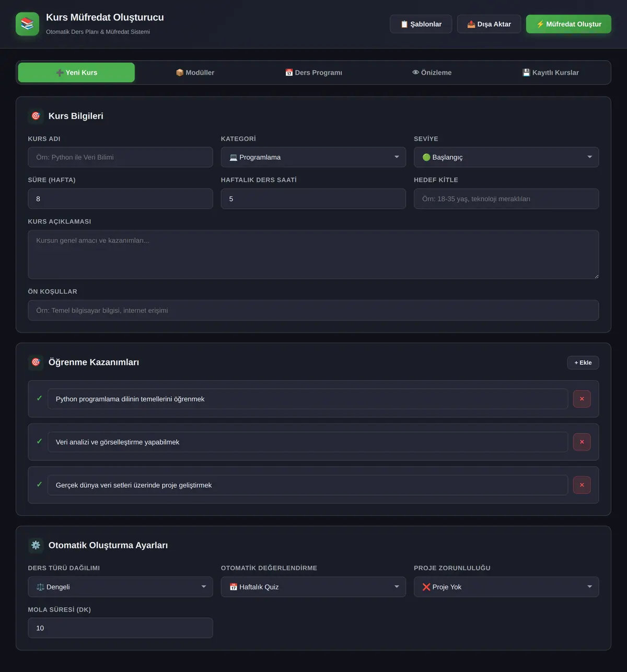Expand the Proje Zorunluluğu dropdown
The image size is (627, 672).
pos(506,587)
